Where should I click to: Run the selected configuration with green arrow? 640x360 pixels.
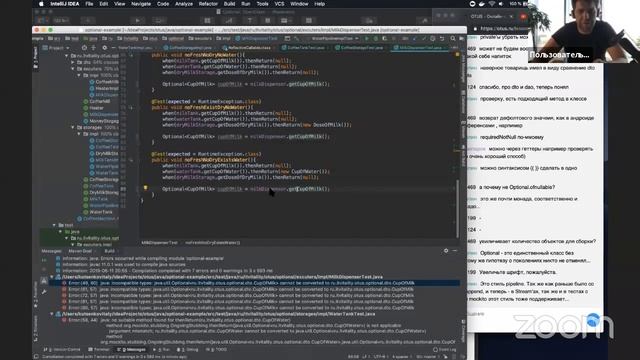[x=367, y=38]
